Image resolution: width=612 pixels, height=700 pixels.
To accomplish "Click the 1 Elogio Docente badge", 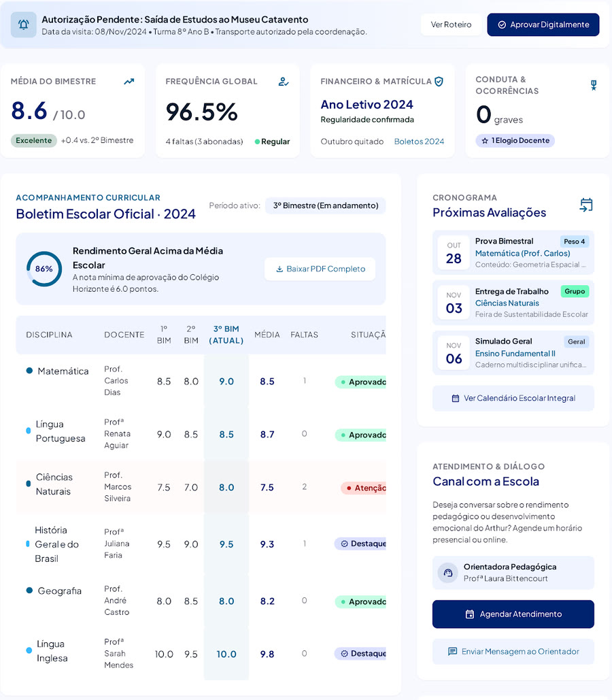I will pyautogui.click(x=515, y=141).
